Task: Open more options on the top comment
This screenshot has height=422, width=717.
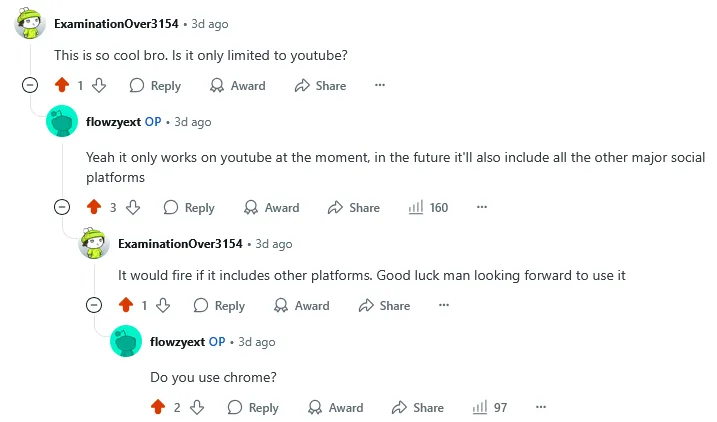Action: (x=380, y=85)
